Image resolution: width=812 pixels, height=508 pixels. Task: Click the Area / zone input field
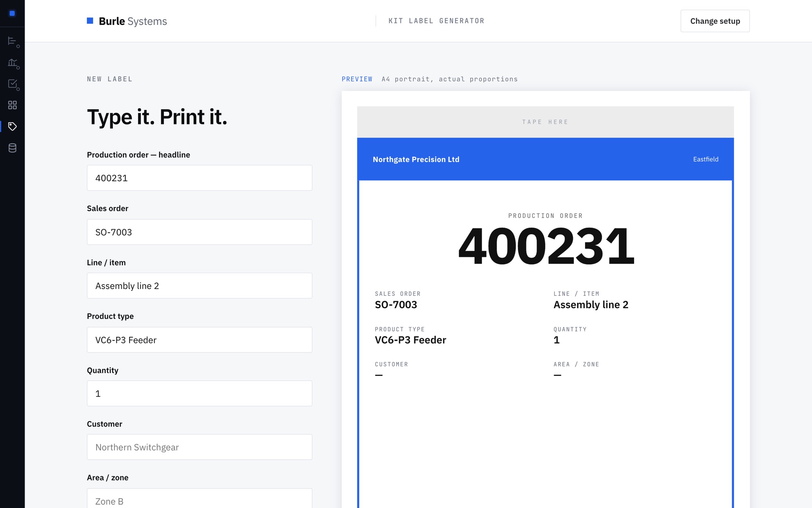pos(199,499)
